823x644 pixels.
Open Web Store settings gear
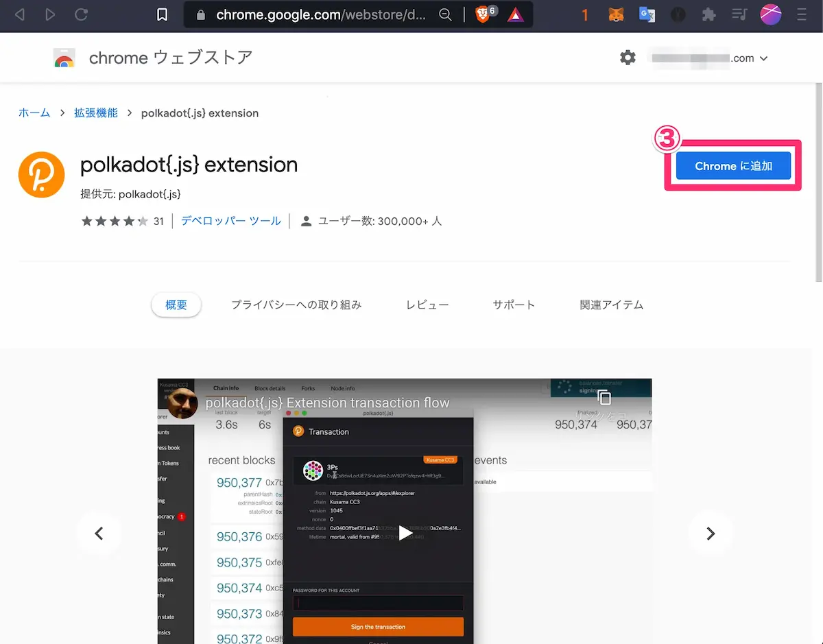628,58
